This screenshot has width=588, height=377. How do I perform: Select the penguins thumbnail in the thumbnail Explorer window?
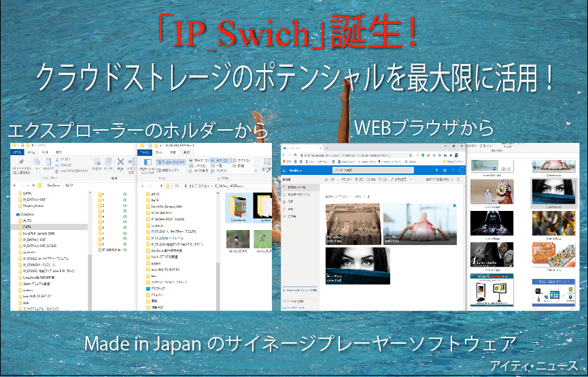pyautogui.click(x=553, y=223)
